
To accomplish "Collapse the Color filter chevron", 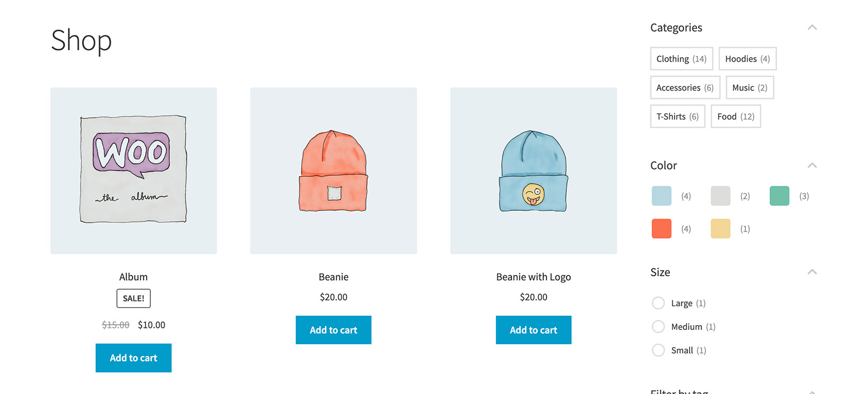I will [x=812, y=166].
